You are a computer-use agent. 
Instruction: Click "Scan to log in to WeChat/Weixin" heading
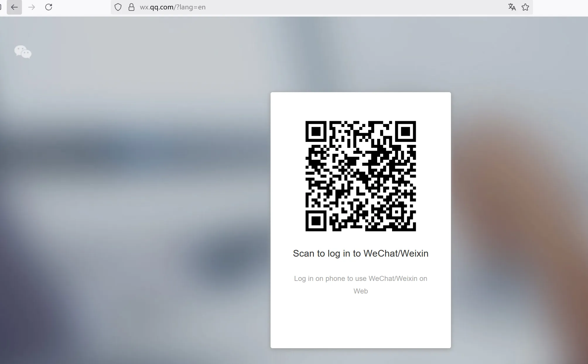pos(360,253)
